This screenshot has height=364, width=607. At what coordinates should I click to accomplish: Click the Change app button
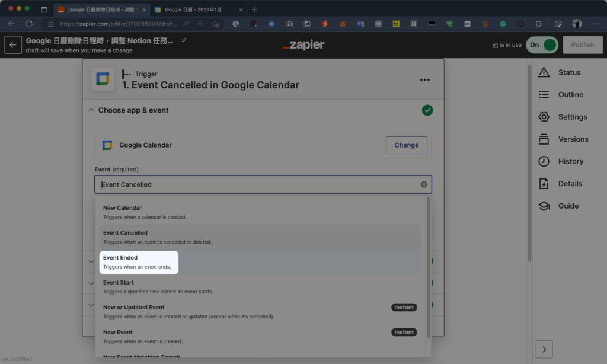coord(407,145)
